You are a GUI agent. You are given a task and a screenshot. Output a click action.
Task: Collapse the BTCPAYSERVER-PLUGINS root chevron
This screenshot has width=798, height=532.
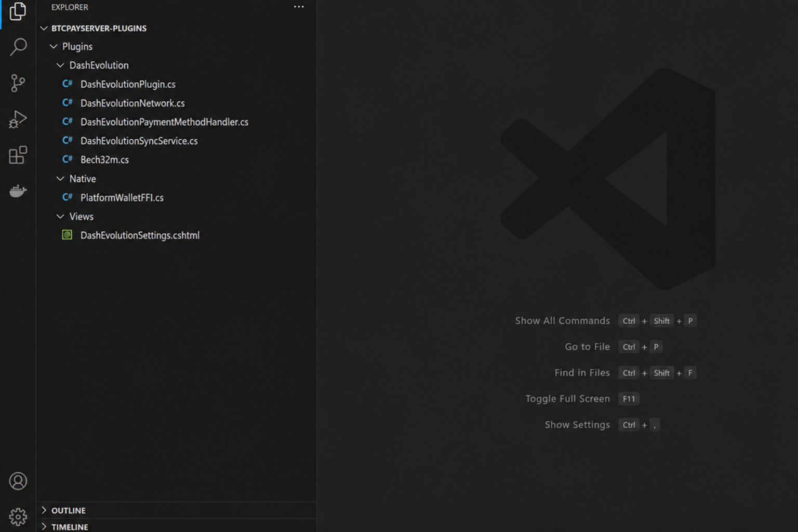44,28
